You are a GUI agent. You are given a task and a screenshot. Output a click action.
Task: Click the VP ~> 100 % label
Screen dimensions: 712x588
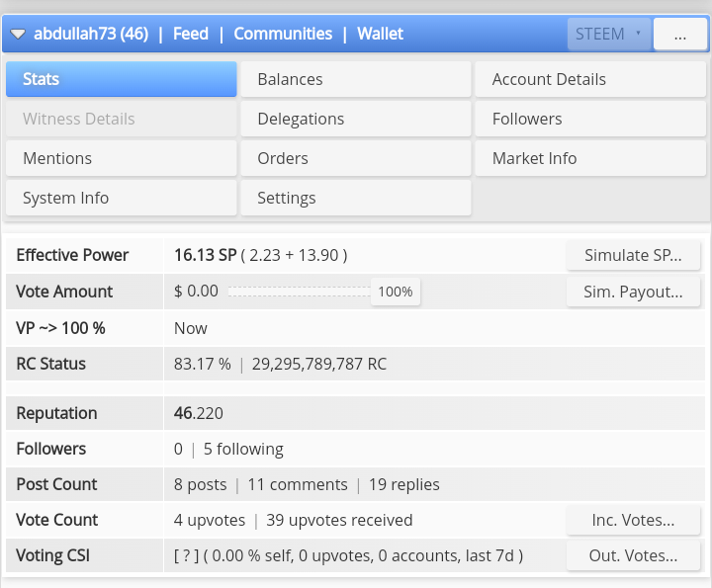[x=60, y=328]
